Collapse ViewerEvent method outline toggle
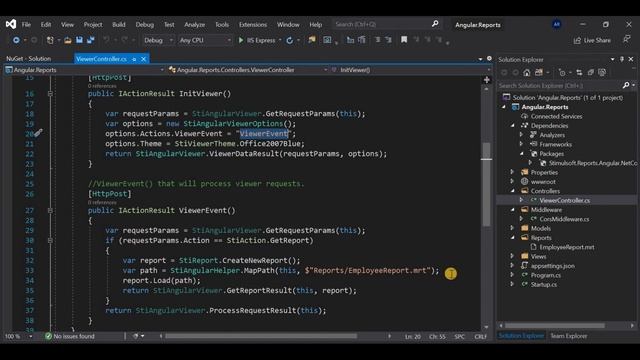Viewport: 640px width, 360px height. tap(50, 211)
